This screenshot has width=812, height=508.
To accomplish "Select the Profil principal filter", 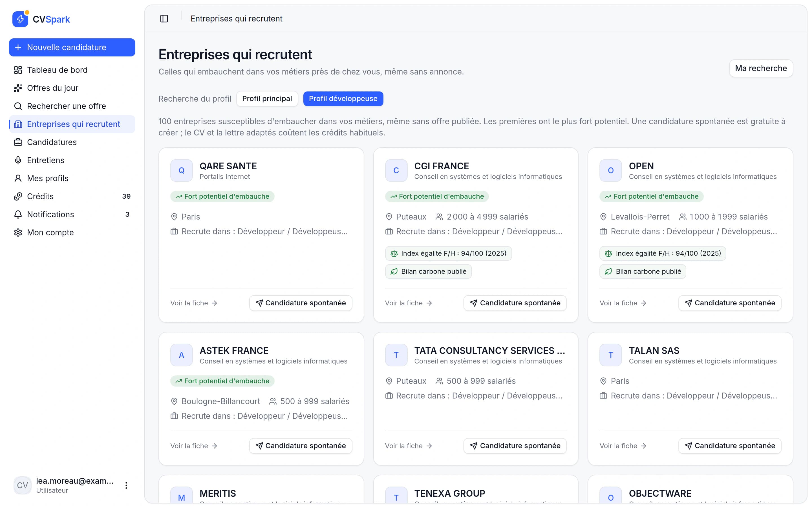I will coord(267,98).
